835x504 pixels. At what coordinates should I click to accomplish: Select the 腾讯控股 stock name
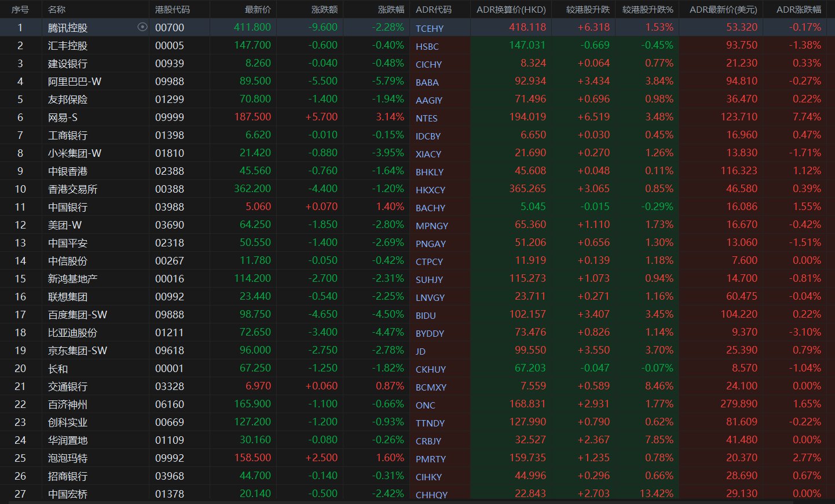click(x=68, y=28)
